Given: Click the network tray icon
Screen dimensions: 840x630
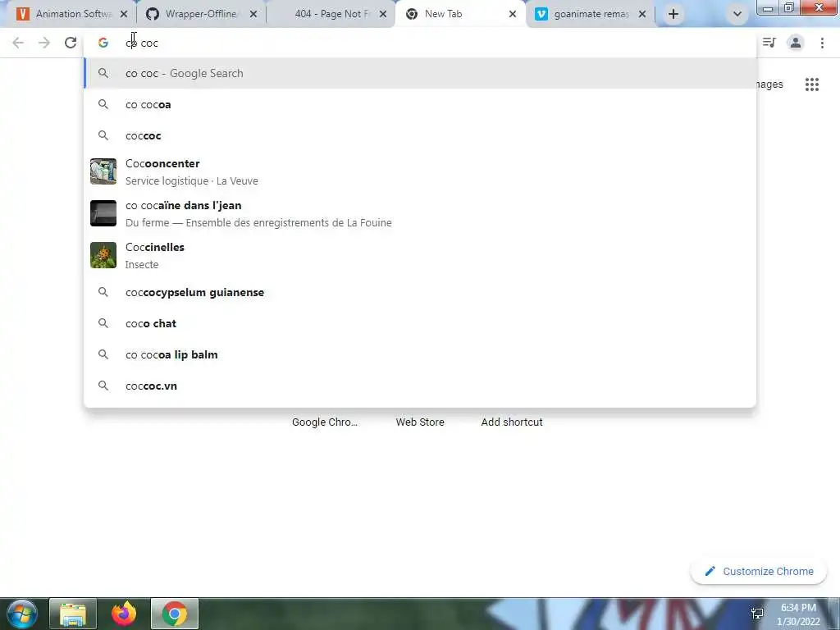Looking at the screenshot, I should pyautogui.click(x=757, y=614).
